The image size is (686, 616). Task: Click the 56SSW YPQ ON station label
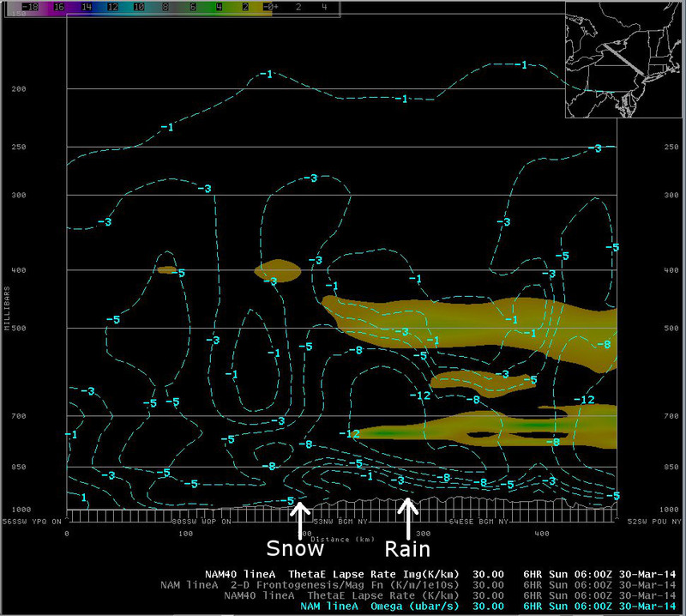(x=32, y=522)
